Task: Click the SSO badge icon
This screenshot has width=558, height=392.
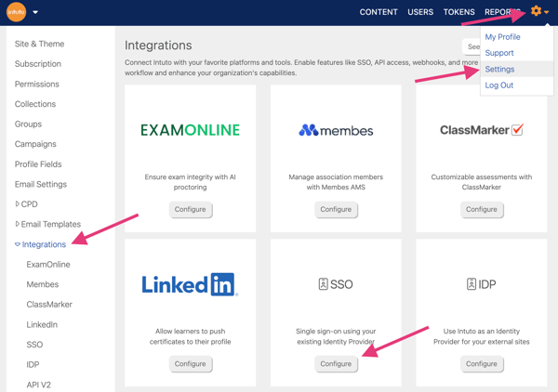Action: [x=323, y=284]
